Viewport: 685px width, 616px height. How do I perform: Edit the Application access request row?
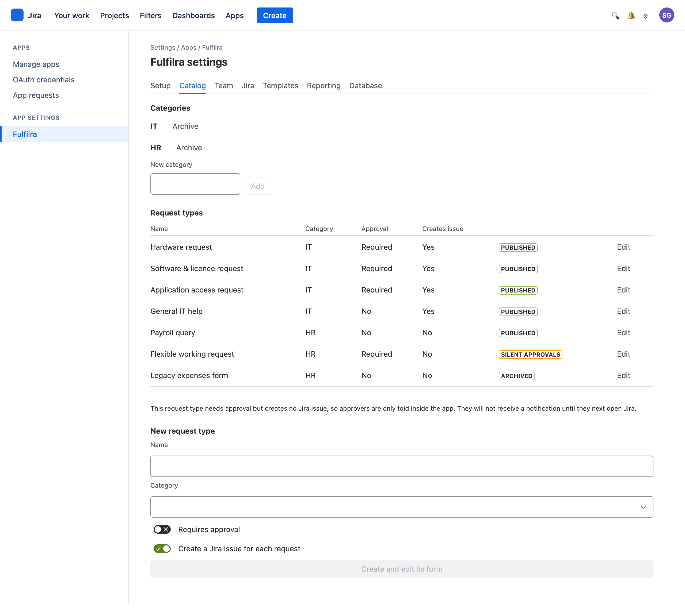(x=623, y=290)
